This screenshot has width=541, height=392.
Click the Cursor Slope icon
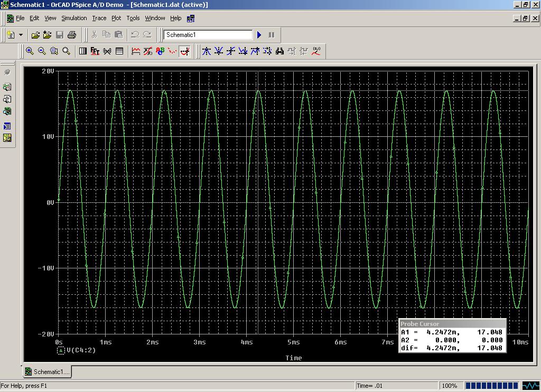(231, 51)
